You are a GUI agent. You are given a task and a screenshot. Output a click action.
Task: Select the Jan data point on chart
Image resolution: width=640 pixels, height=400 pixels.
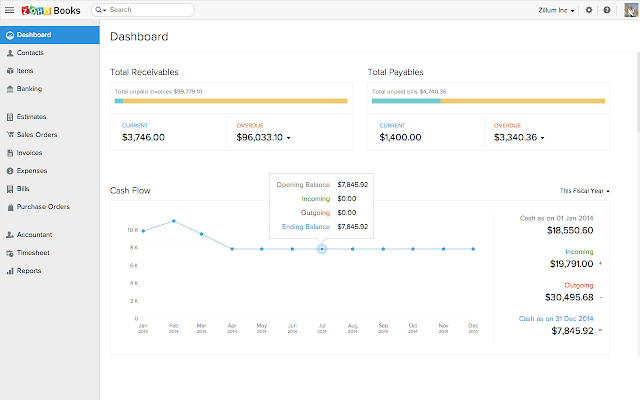click(x=143, y=231)
